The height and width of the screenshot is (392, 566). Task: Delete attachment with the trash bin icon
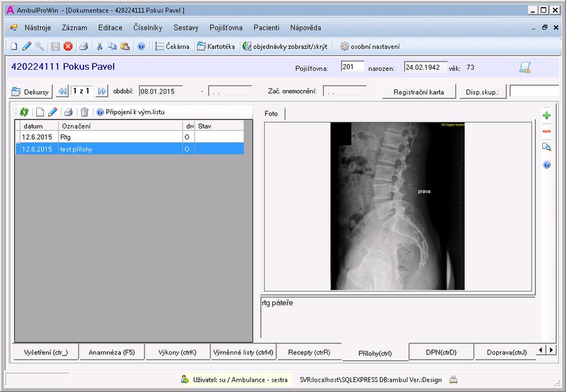(85, 112)
